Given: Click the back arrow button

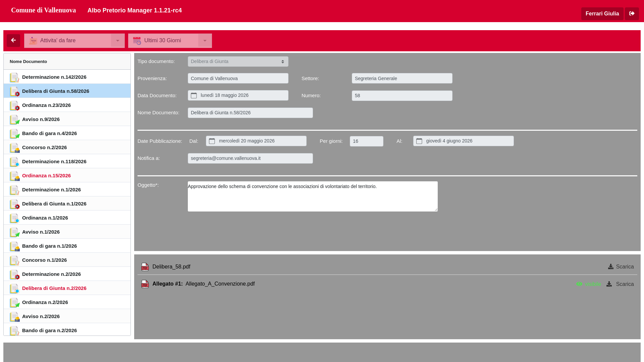Looking at the screenshot, I should [13, 41].
